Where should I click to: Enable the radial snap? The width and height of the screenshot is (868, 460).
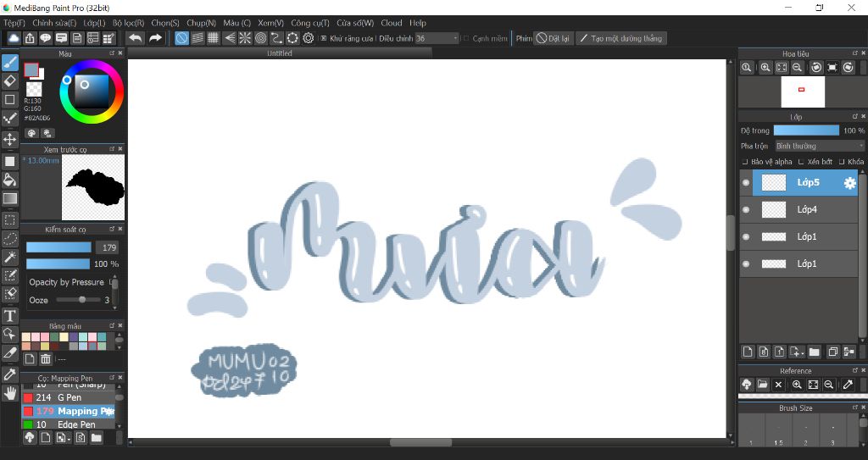point(245,38)
